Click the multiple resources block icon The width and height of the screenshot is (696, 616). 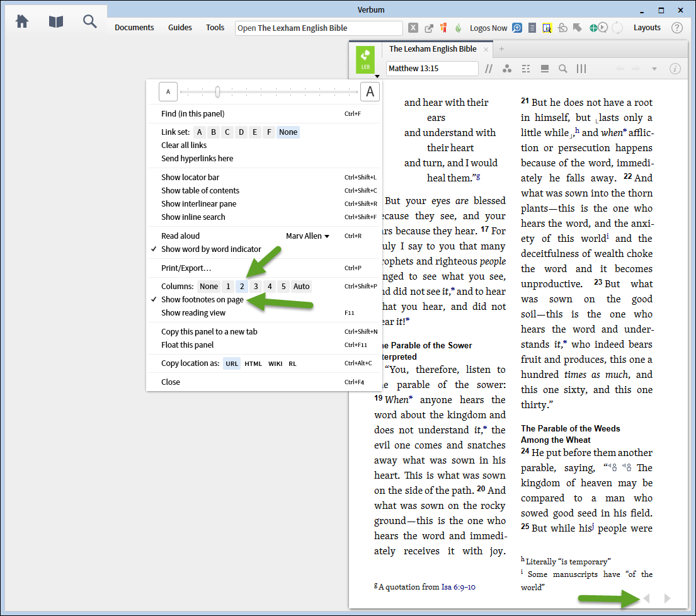(545, 69)
